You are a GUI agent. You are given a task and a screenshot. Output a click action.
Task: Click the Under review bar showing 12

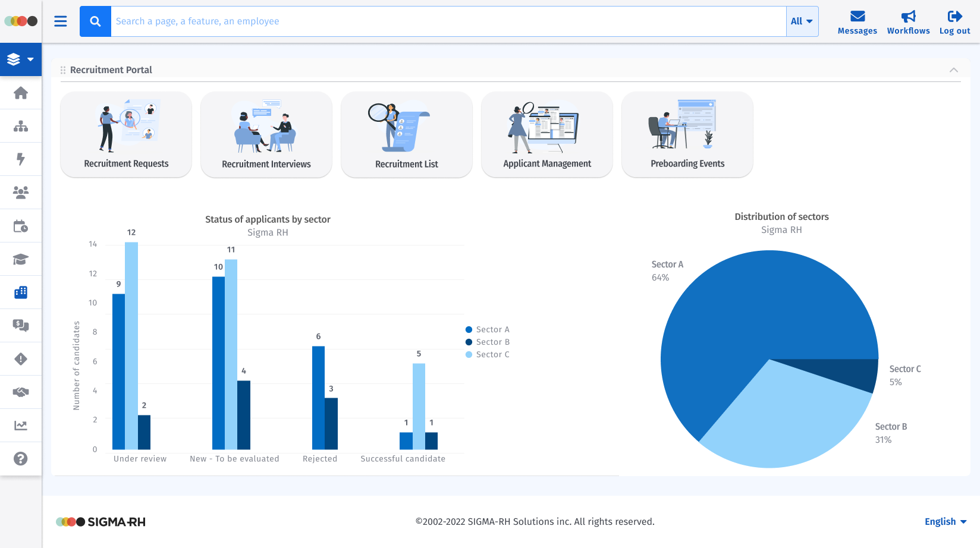coord(131,346)
